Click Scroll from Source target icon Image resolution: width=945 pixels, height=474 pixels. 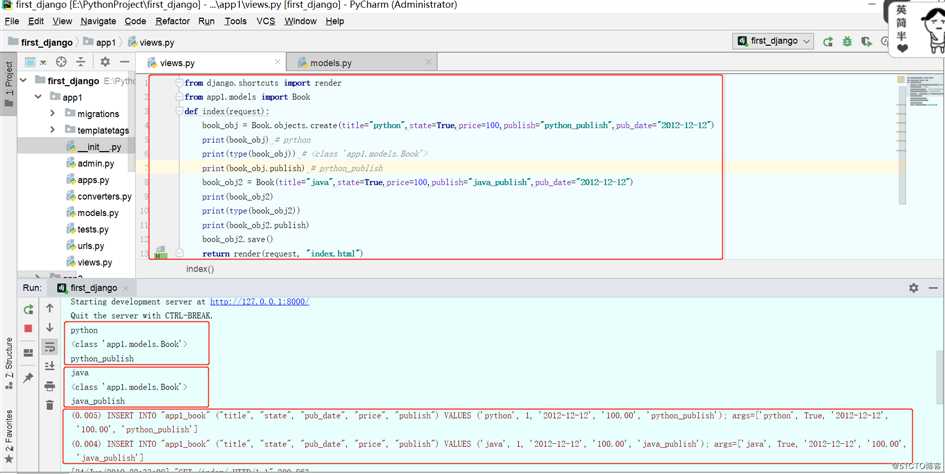point(61,62)
